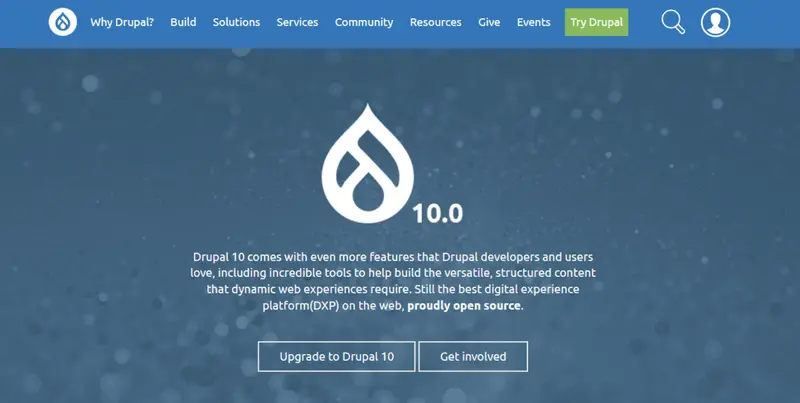Click Upgrade to Drupal 10 button
This screenshot has height=403, width=800.
coord(337,357)
